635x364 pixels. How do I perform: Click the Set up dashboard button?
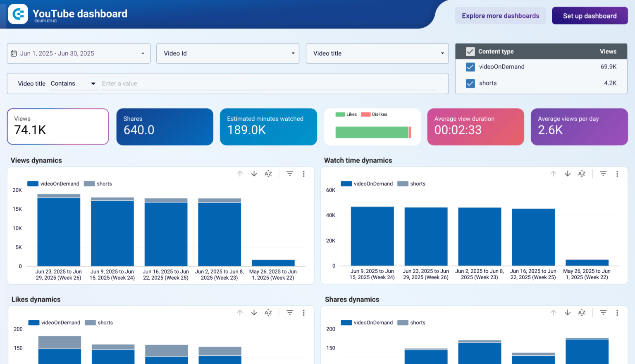590,15
